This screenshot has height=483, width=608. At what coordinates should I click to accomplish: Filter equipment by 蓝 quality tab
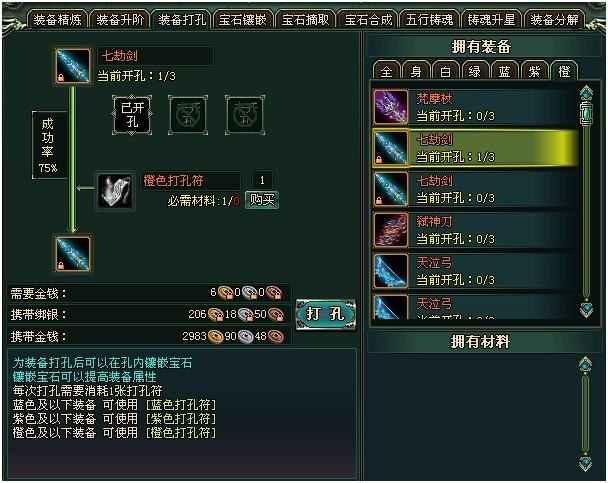pyautogui.click(x=505, y=71)
